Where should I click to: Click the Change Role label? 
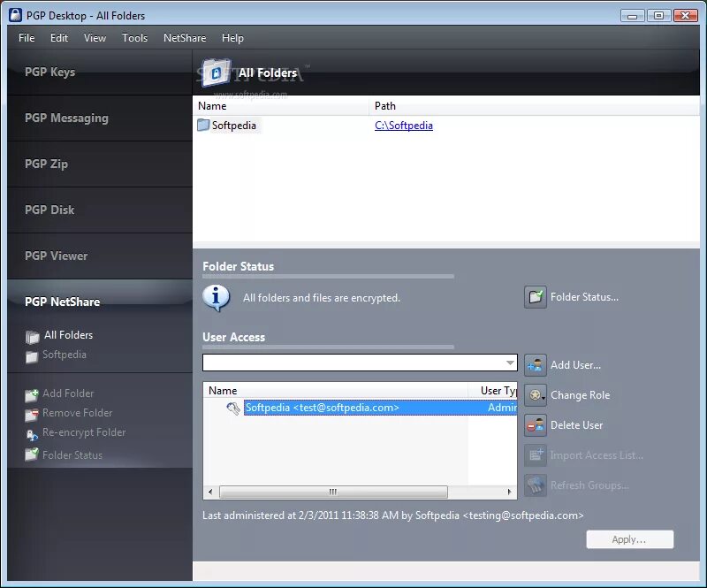pos(580,395)
